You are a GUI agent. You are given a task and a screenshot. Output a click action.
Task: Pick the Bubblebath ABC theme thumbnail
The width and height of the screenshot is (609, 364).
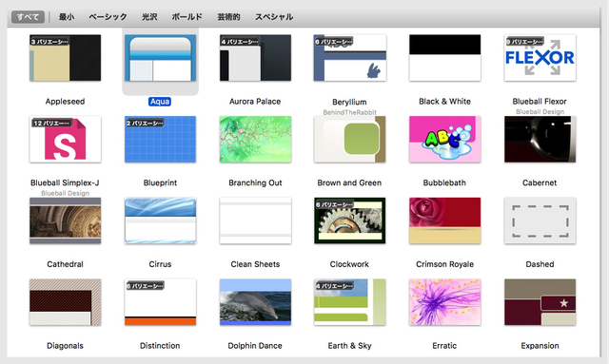444,140
